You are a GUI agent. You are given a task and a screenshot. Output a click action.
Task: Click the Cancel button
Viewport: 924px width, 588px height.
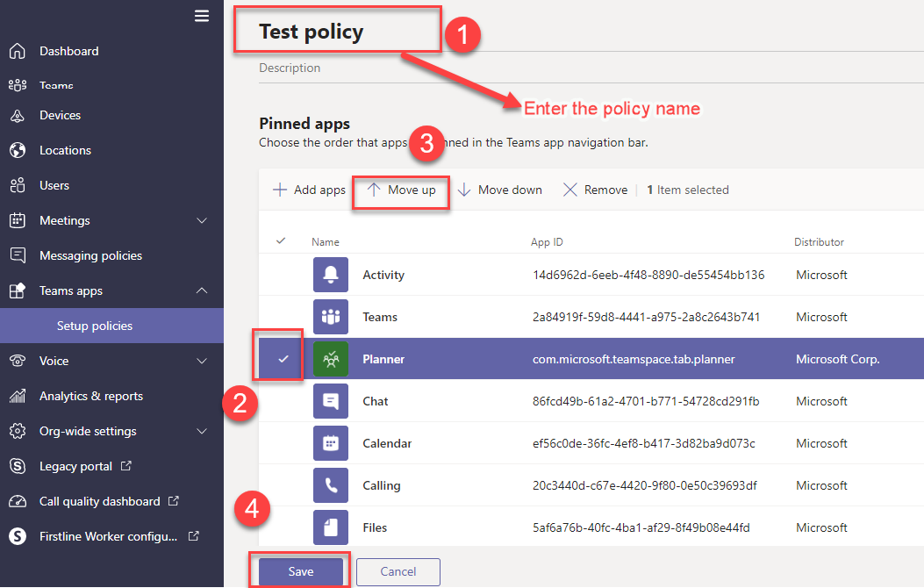click(x=398, y=571)
